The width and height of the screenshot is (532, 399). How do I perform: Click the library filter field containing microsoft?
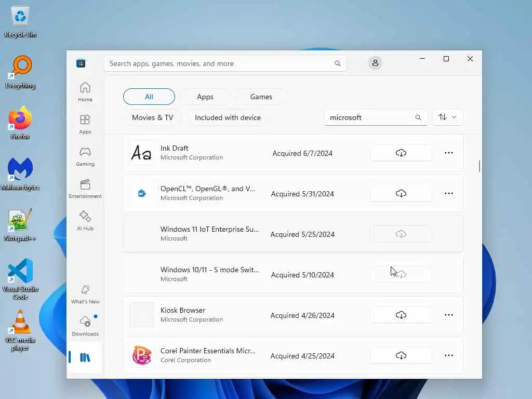tap(376, 117)
